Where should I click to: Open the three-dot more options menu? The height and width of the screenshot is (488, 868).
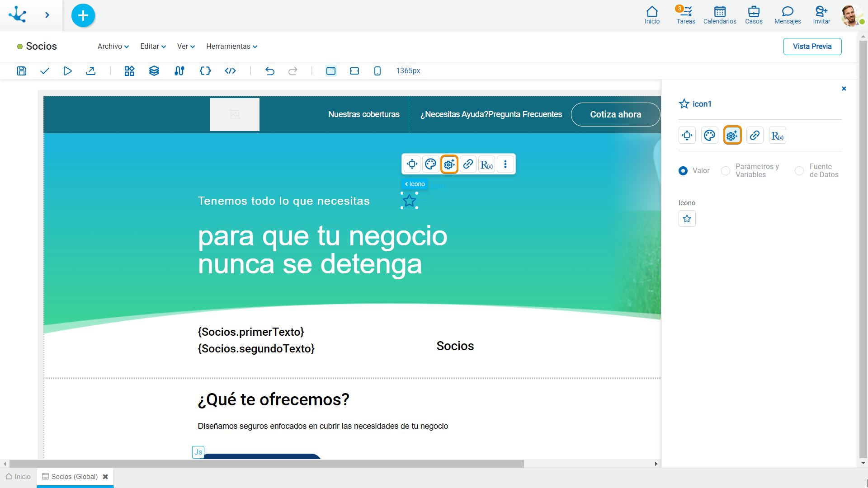pos(505,164)
